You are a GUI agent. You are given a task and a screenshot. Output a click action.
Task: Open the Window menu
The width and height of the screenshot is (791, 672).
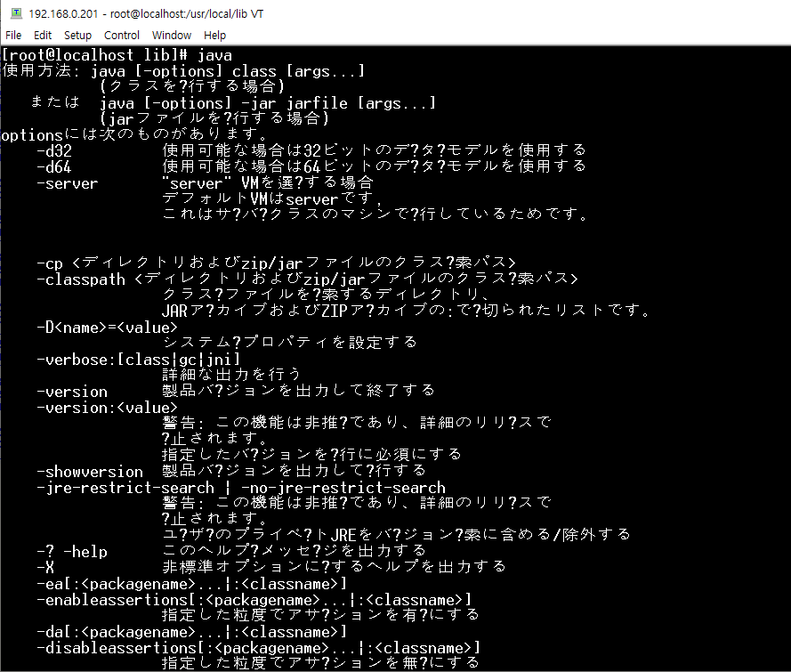click(x=172, y=36)
